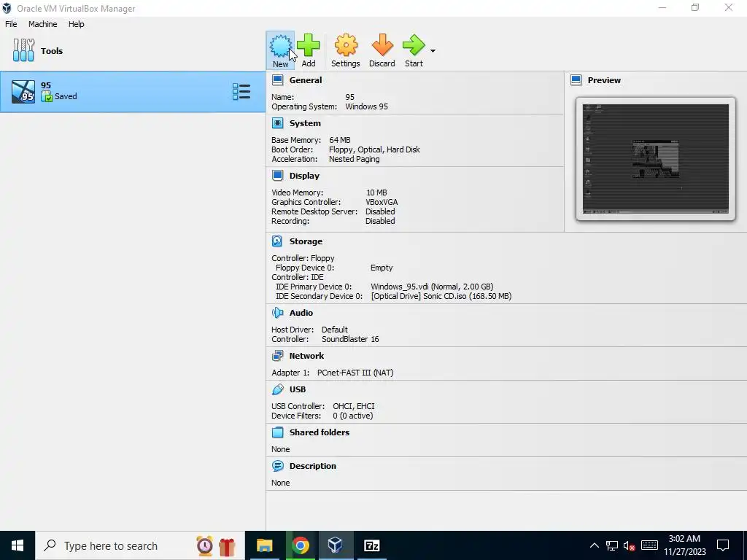Click the '64 MB' base memory value
The height and width of the screenshot is (560, 747).
coord(340,140)
